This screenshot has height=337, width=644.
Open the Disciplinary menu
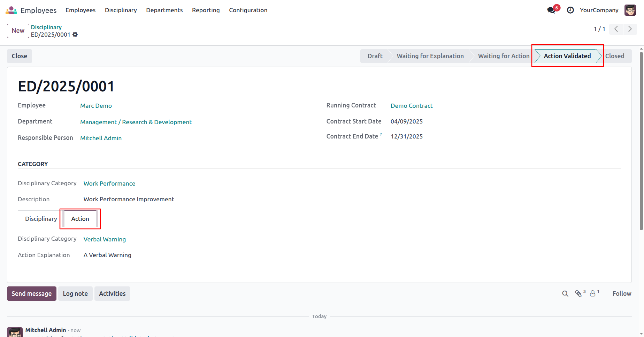click(121, 10)
